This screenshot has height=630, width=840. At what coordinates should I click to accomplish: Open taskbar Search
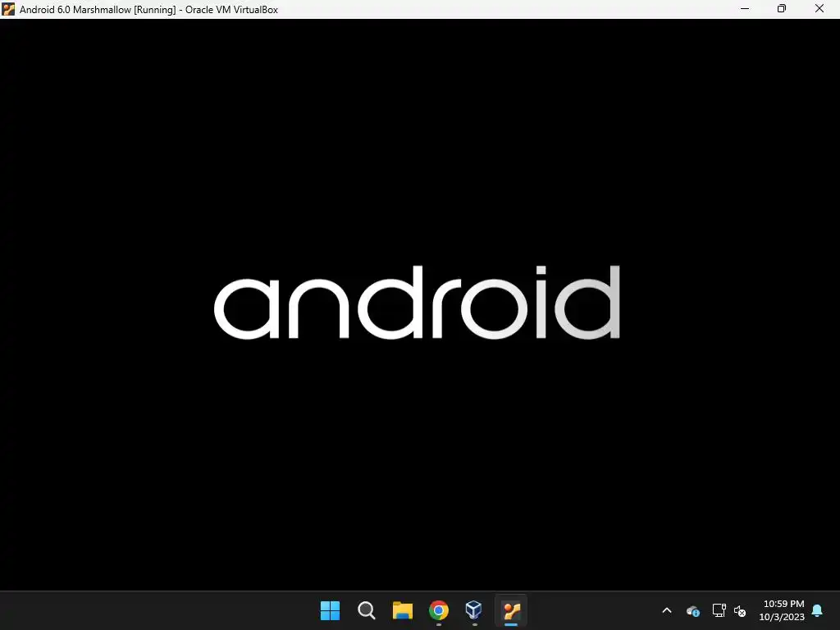(367, 610)
